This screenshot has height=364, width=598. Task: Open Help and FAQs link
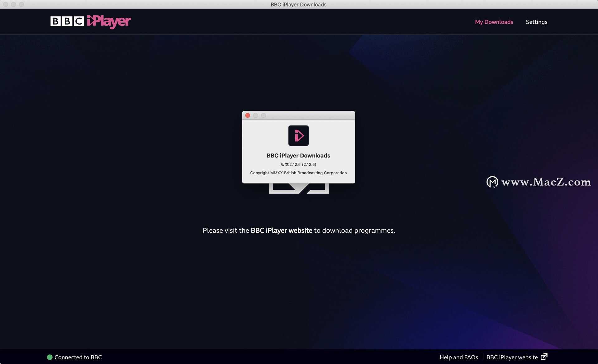[459, 357]
